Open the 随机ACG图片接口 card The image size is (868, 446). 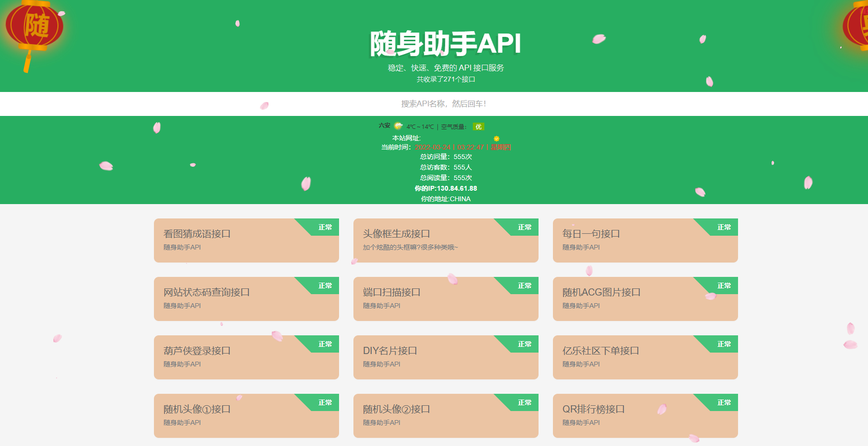tap(645, 298)
